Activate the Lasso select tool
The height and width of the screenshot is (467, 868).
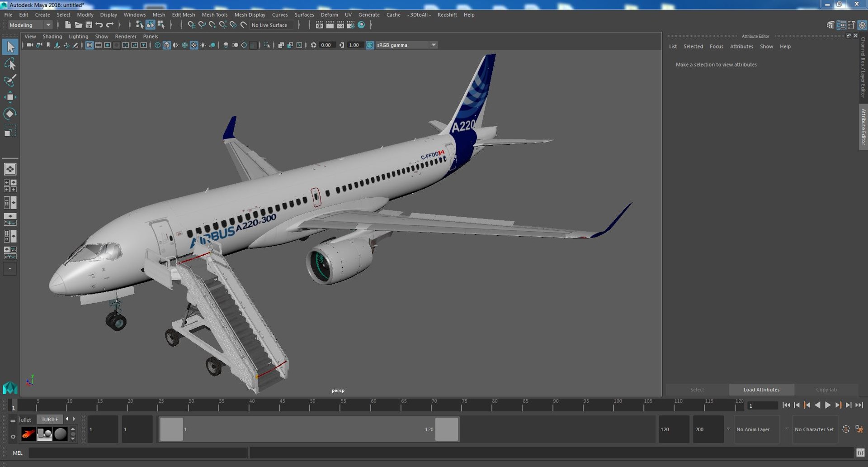click(x=10, y=64)
